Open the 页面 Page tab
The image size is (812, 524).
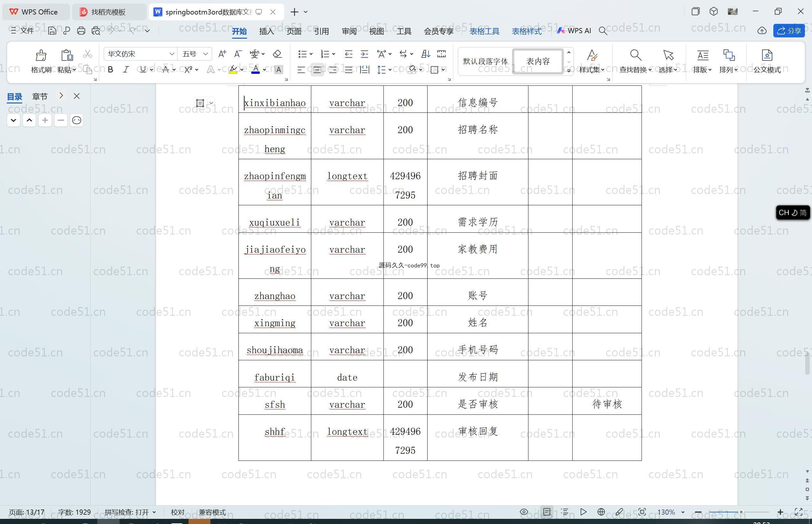pyautogui.click(x=294, y=31)
